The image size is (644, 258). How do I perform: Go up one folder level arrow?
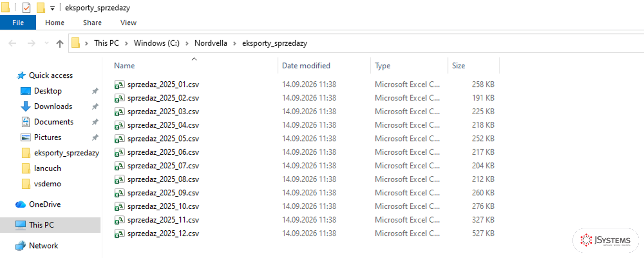coord(60,43)
